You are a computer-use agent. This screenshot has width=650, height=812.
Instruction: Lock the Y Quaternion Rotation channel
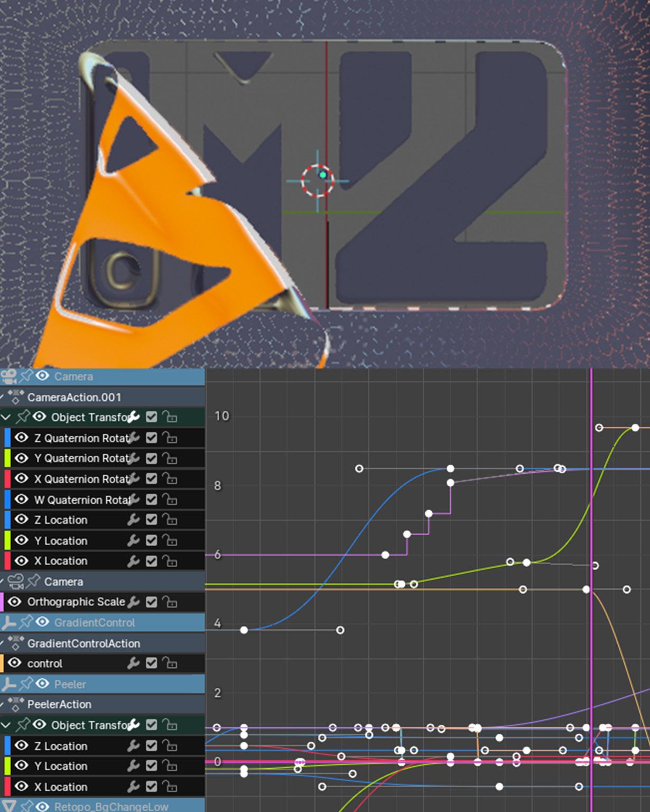pyautogui.click(x=169, y=458)
